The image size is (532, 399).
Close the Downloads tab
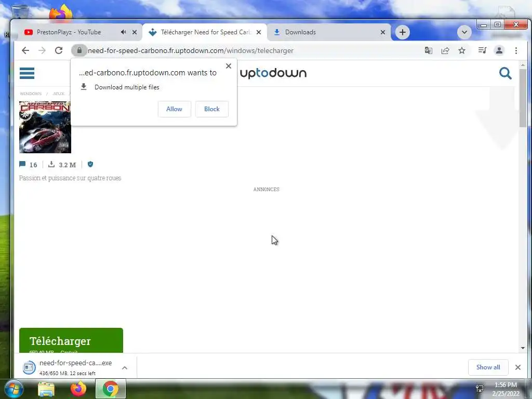click(383, 32)
